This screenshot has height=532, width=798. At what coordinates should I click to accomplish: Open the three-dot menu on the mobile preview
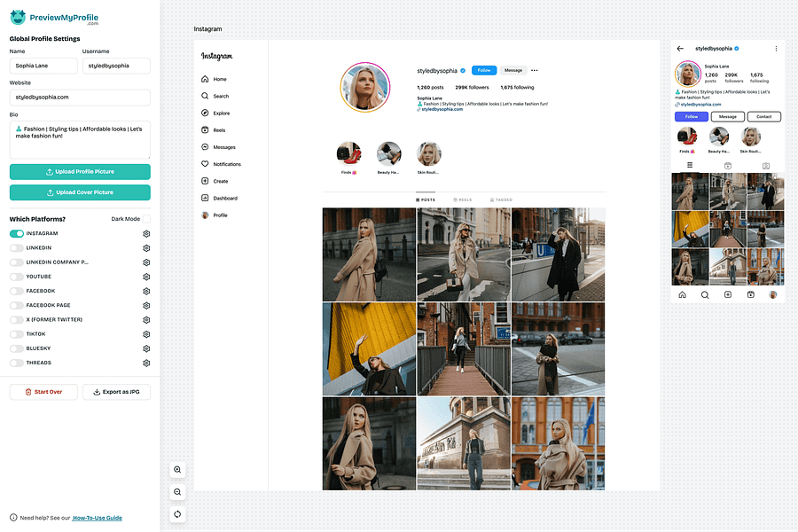pos(778,48)
